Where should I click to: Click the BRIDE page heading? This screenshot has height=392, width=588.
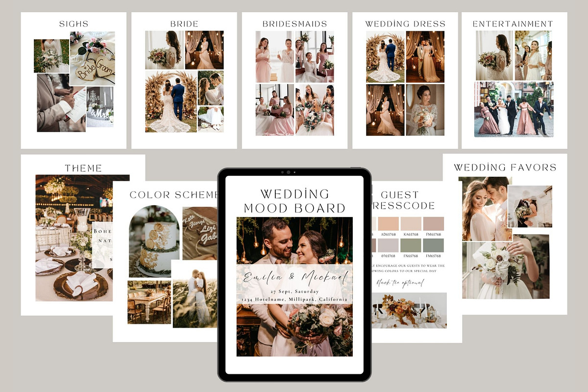click(184, 24)
